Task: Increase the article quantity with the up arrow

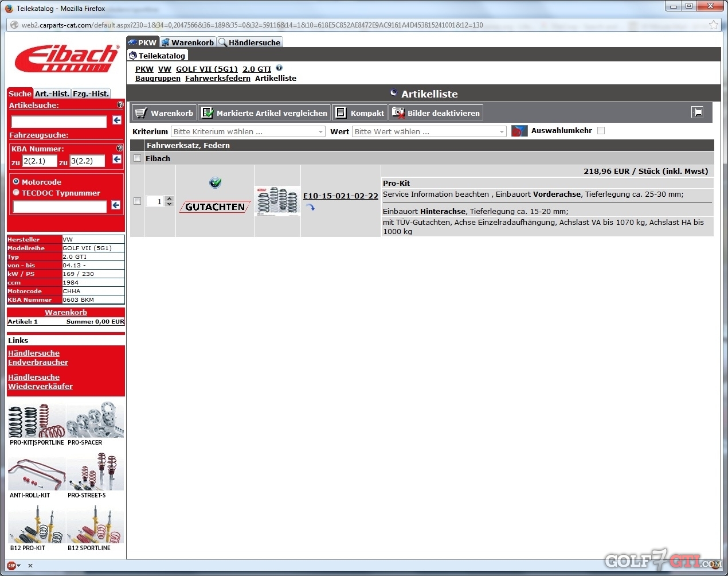Action: [x=169, y=199]
